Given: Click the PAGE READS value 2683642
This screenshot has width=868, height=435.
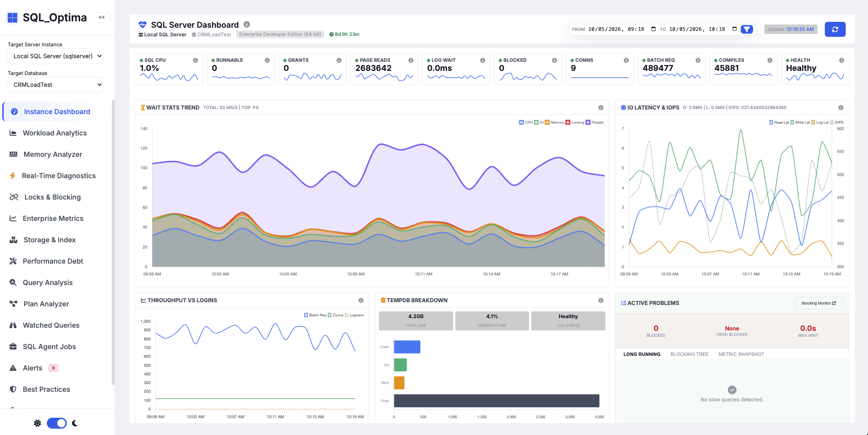Looking at the screenshot, I should click(x=374, y=68).
